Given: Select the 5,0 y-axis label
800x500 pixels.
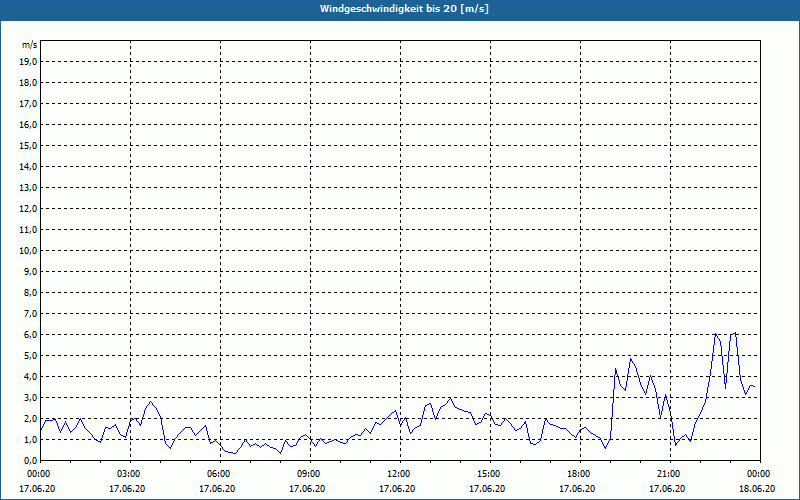Looking at the screenshot, I should [31, 356].
